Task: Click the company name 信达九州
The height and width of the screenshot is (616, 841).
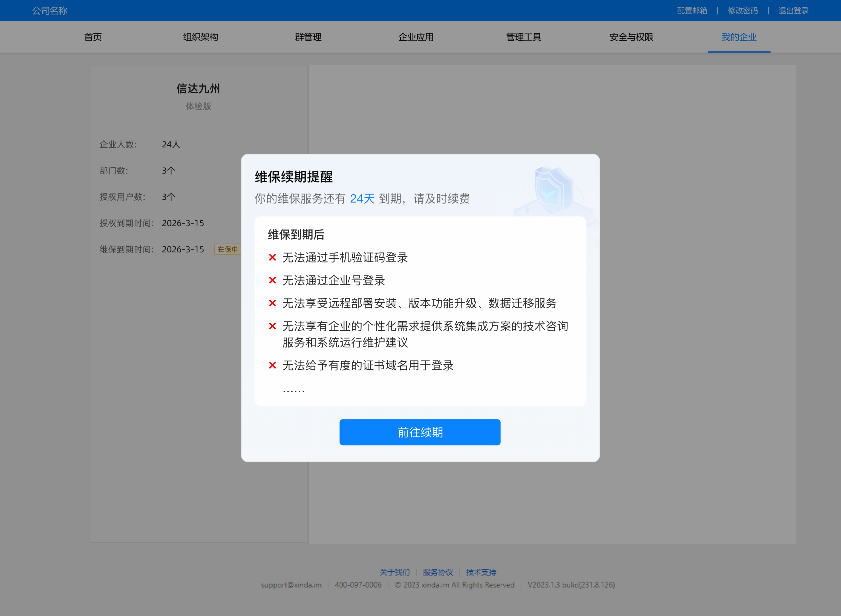Action: pos(198,89)
